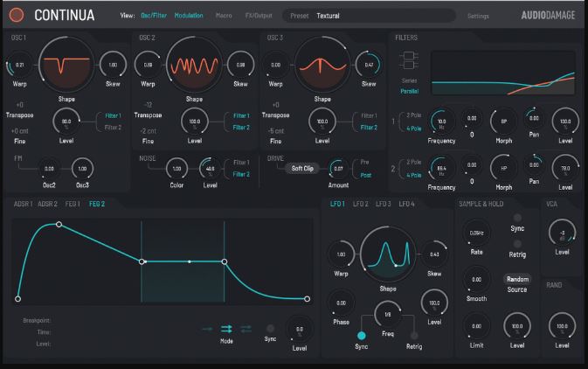Open the Macro view
The width and height of the screenshot is (588, 369).
pos(224,16)
